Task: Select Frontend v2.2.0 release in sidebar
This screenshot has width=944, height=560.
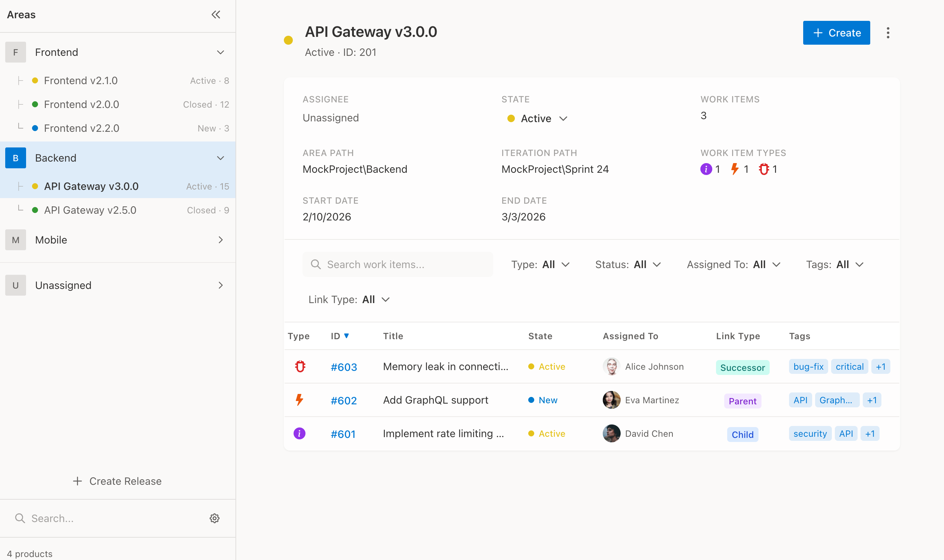Action: [82, 128]
